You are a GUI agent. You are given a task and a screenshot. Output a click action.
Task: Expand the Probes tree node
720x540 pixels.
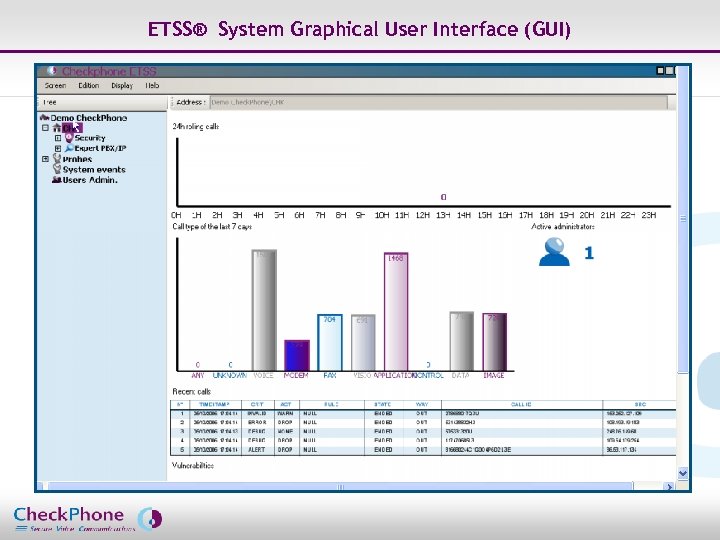(x=45, y=159)
